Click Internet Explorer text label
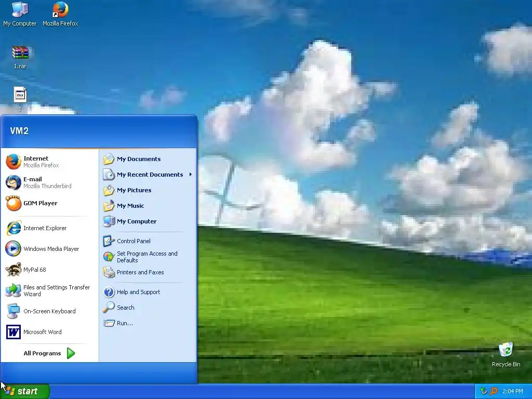 (45, 228)
